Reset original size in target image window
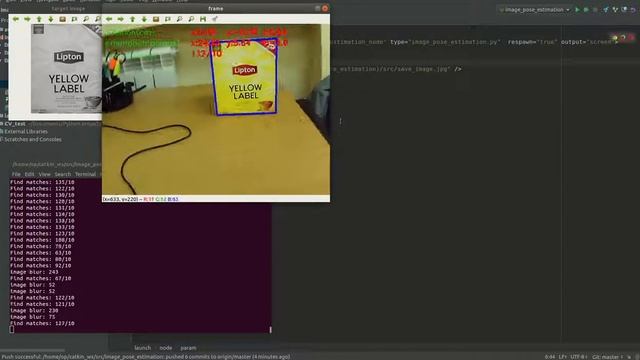 [x=74, y=19]
